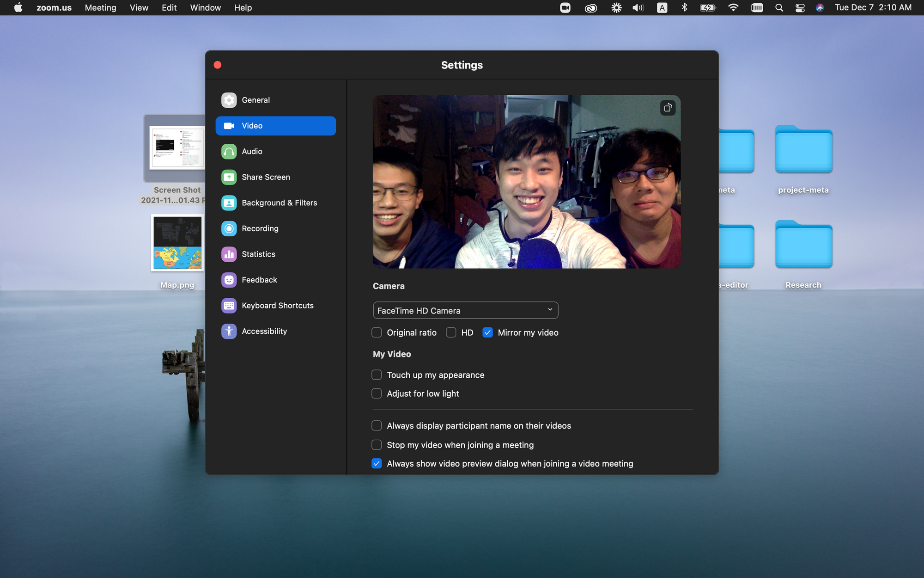Open Share Screen settings
924x578 pixels.
point(266,177)
